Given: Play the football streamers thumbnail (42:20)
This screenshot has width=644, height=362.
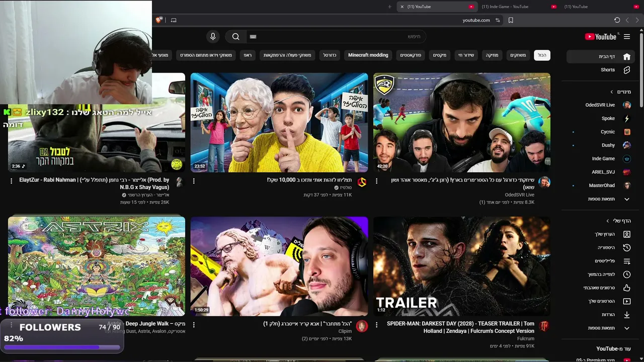Looking at the screenshot, I should click(462, 122).
